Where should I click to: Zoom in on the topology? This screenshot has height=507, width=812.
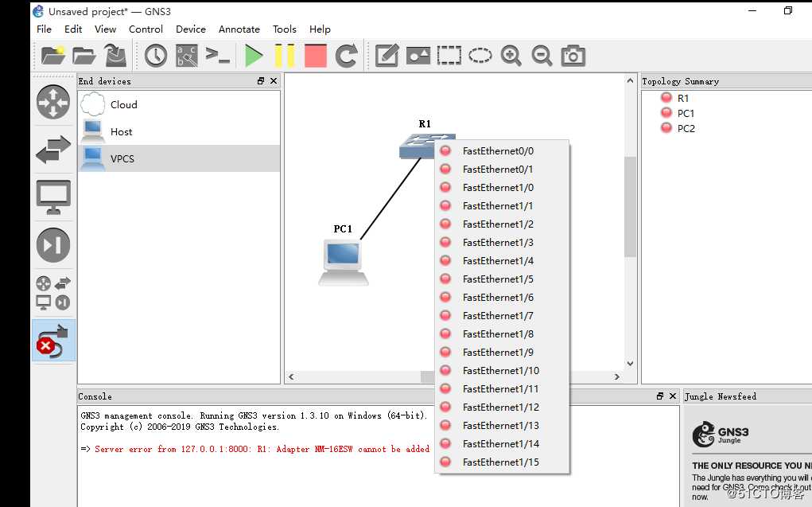511,56
